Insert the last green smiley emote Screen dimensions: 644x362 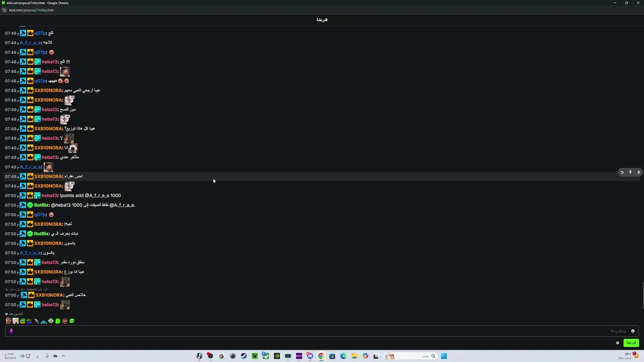coord(71,321)
